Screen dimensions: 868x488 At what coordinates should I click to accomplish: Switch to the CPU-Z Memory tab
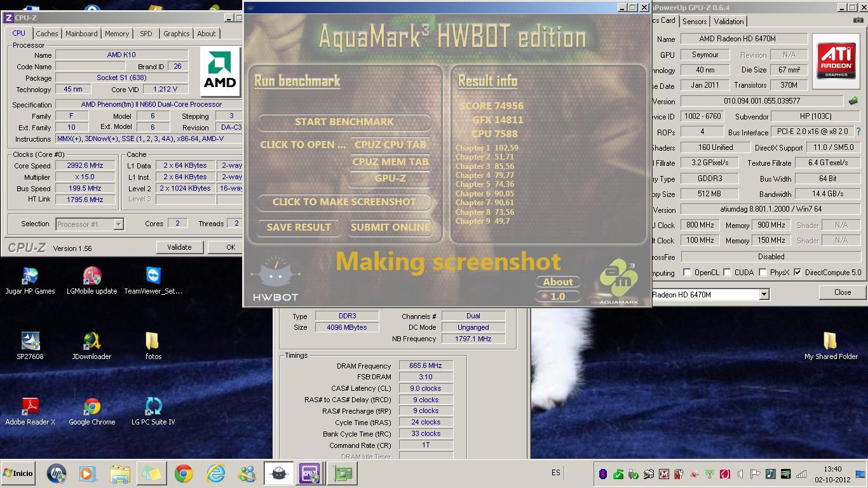click(117, 34)
